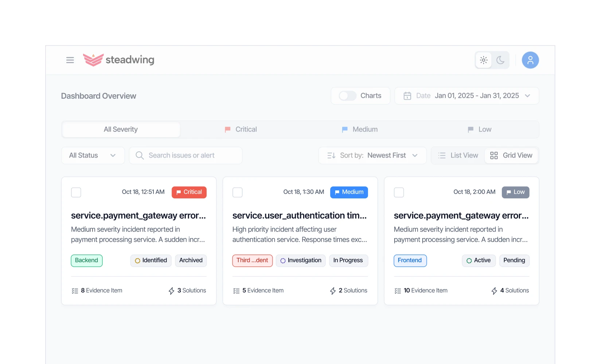The width and height of the screenshot is (602, 364).
Task: Select the Low severity tab
Action: (x=480, y=130)
